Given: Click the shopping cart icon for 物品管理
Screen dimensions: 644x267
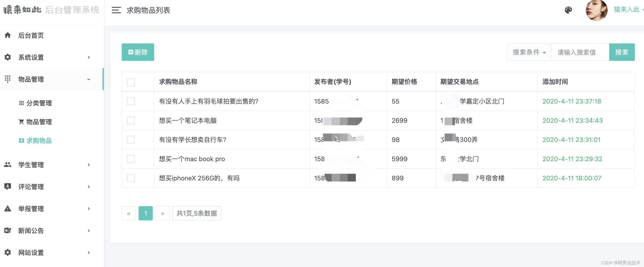Looking at the screenshot, I should 21,122.
